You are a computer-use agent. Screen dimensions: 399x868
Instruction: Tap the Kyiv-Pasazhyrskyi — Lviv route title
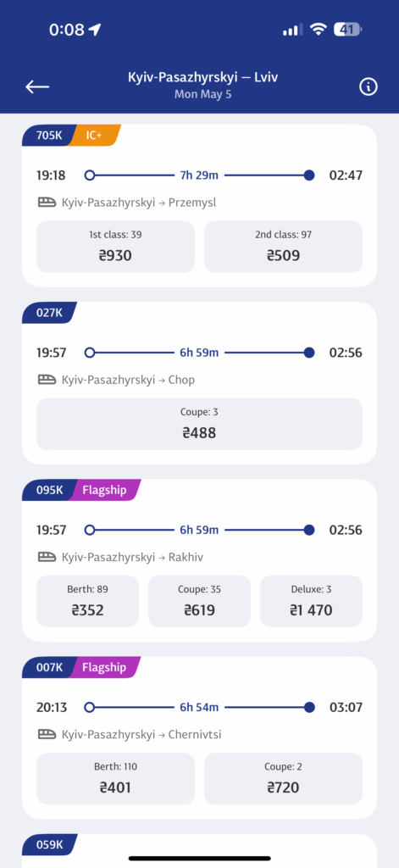coord(202,77)
